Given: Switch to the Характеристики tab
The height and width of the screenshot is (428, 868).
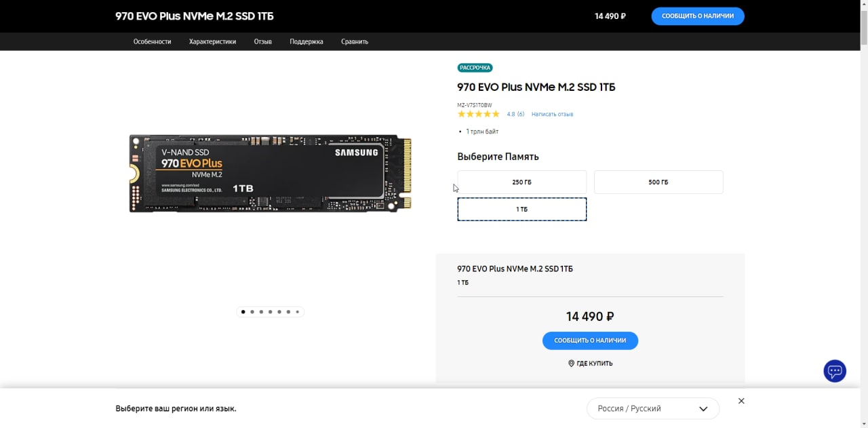Looking at the screenshot, I should coord(212,41).
